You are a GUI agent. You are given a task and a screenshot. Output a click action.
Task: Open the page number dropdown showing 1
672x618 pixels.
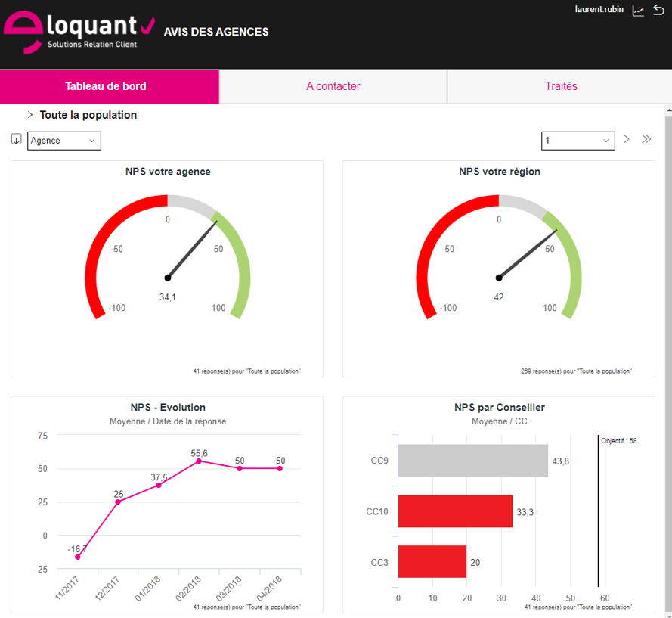click(x=578, y=140)
